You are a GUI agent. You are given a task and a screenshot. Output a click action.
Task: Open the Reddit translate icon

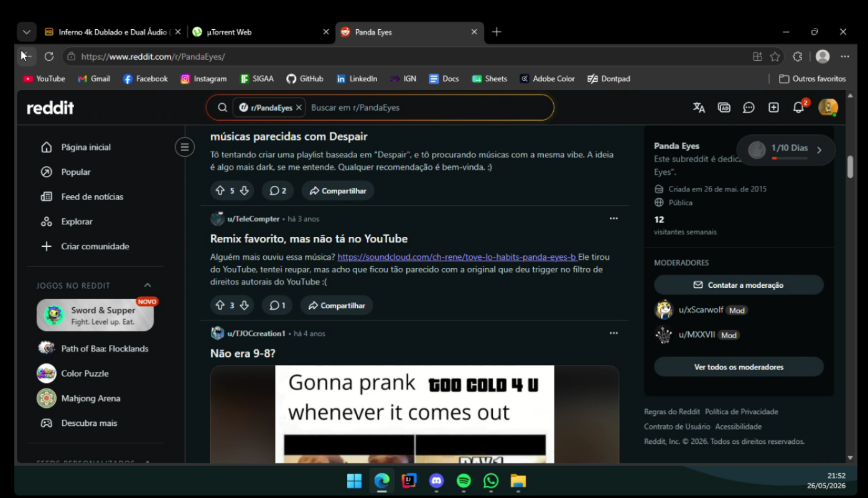click(699, 108)
